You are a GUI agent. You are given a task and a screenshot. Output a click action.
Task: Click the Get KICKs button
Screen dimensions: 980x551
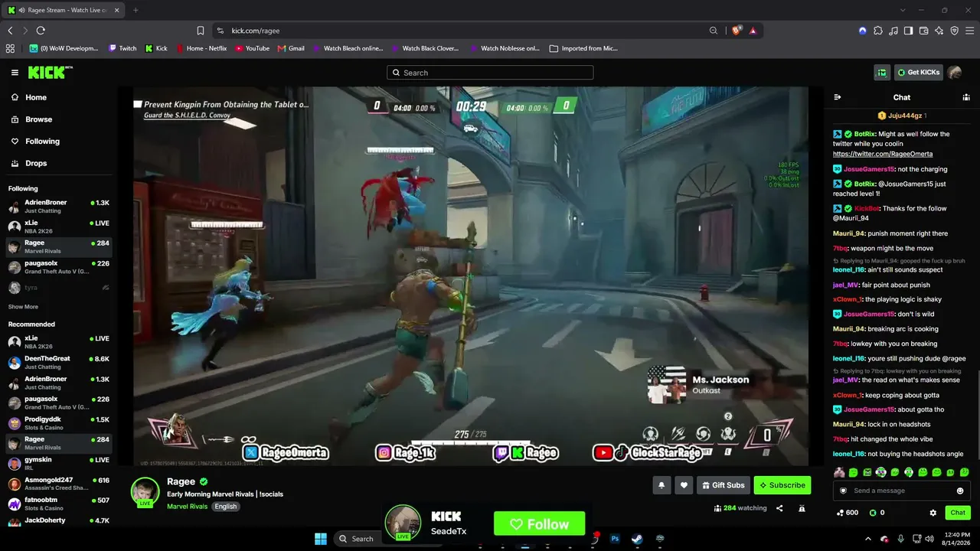918,73
